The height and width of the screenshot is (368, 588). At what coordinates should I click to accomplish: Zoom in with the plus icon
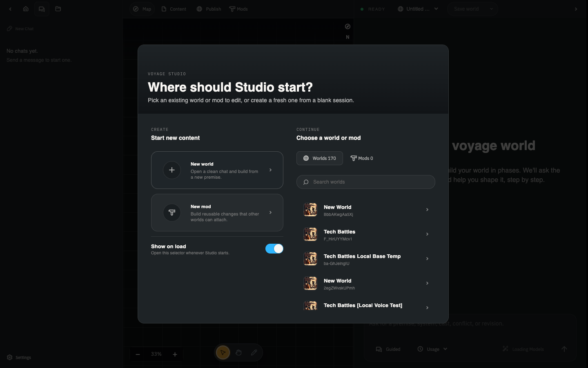175,354
